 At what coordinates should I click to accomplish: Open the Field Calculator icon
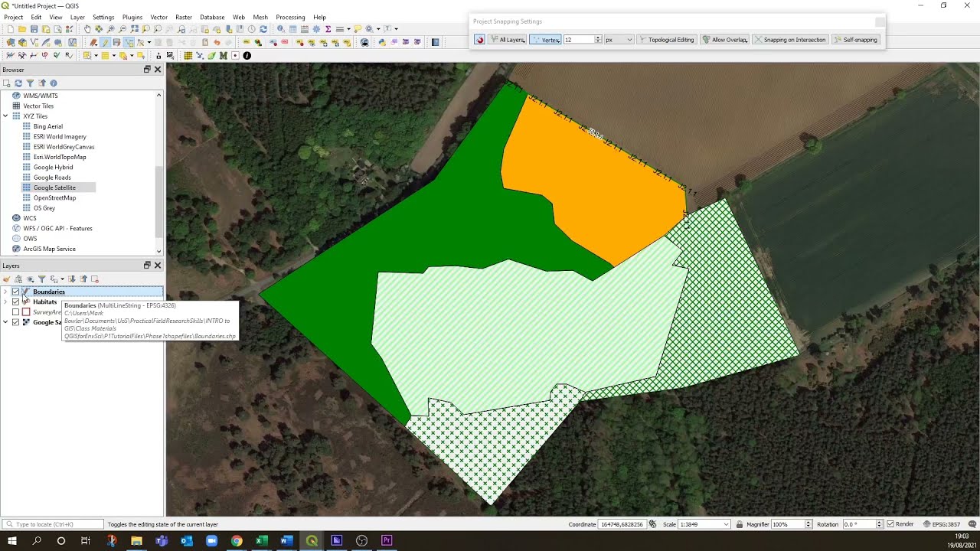pyautogui.click(x=305, y=29)
